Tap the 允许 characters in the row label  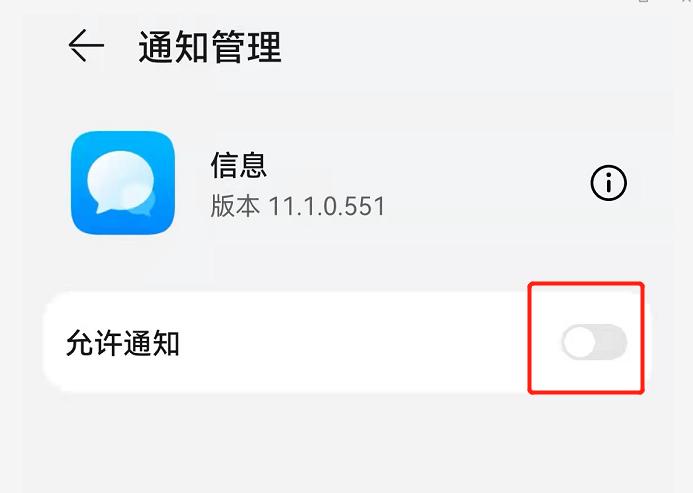94,343
